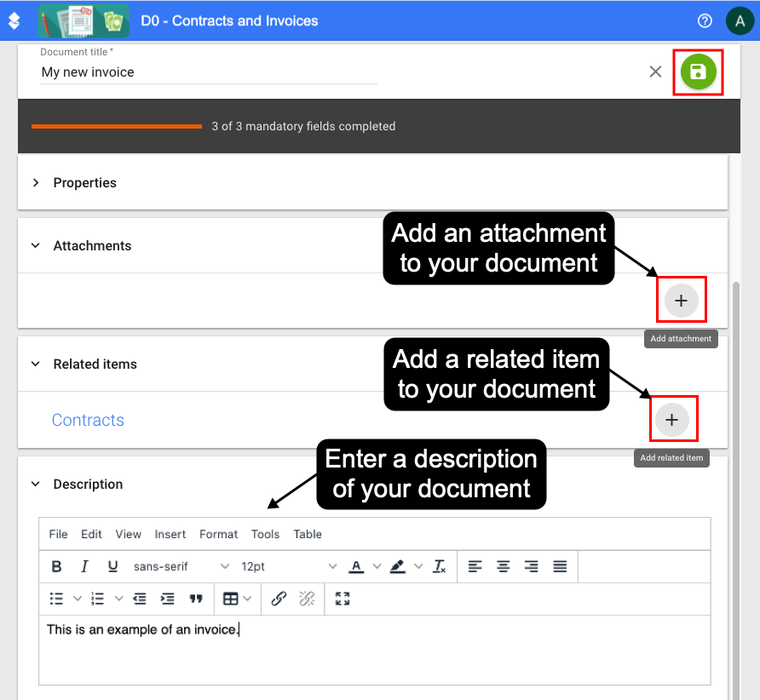Click the save document button

[698, 72]
